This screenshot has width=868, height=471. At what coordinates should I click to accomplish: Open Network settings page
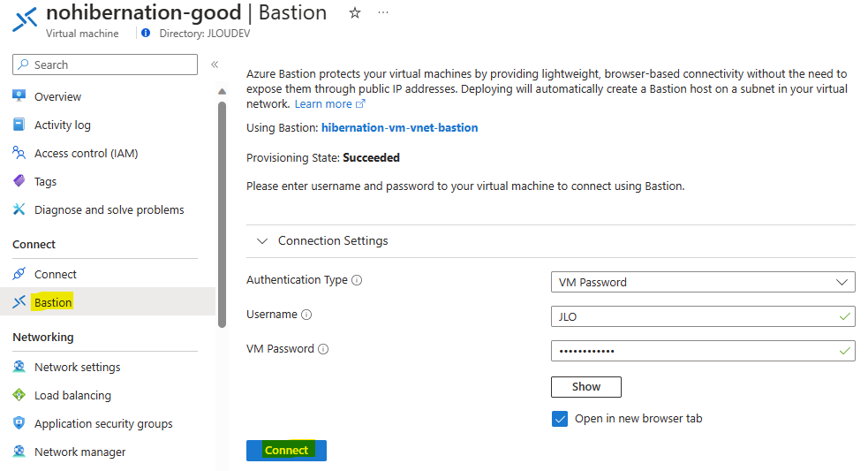78,367
